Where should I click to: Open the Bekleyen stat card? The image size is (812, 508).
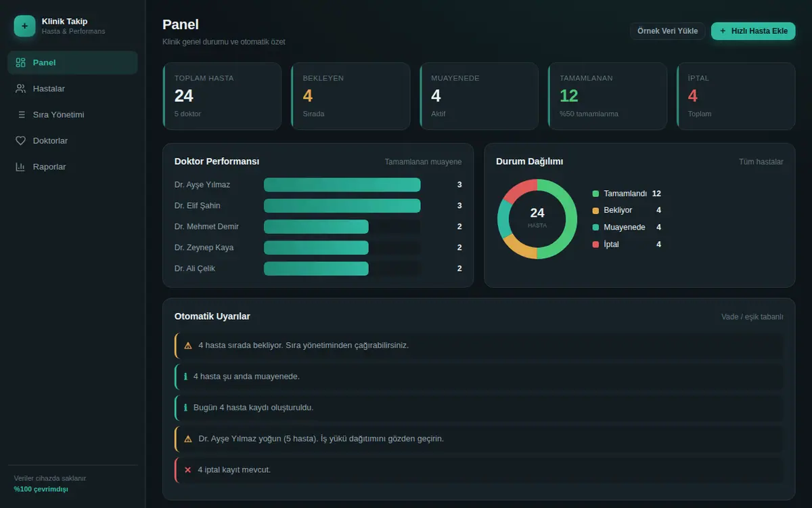click(x=351, y=96)
